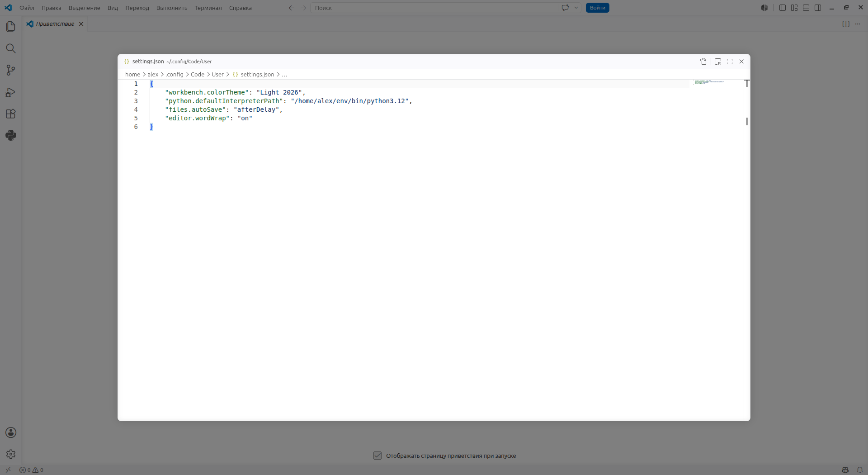Screen dimensions: 868x475
Task: Open the Выделение menu
Action: 85,8
